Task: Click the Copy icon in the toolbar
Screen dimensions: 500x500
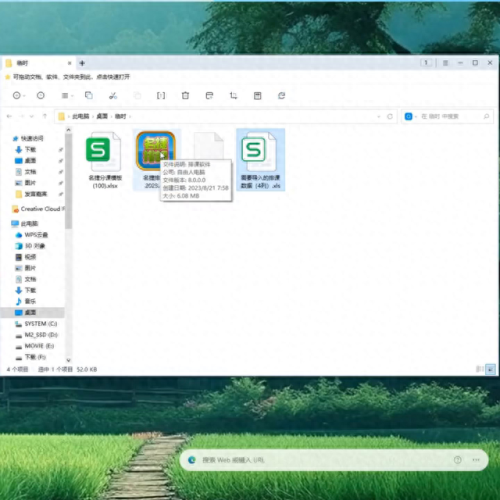Action: (89, 95)
